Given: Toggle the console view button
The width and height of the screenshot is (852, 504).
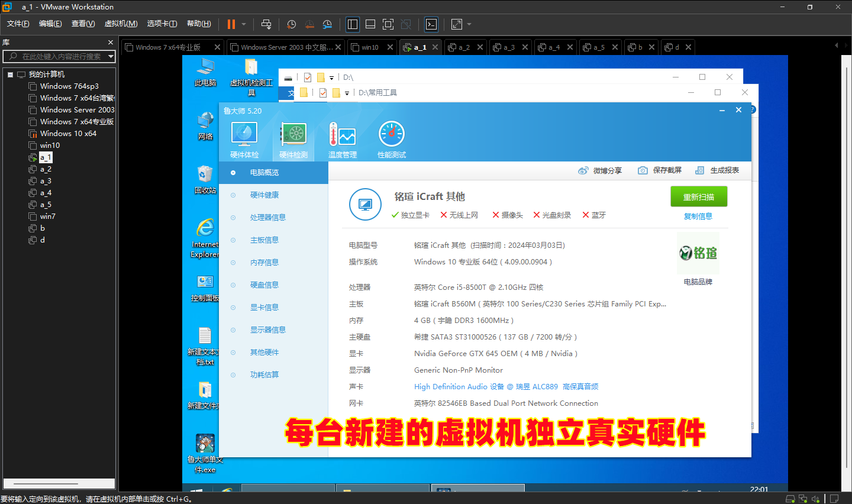Looking at the screenshot, I should click(431, 24).
